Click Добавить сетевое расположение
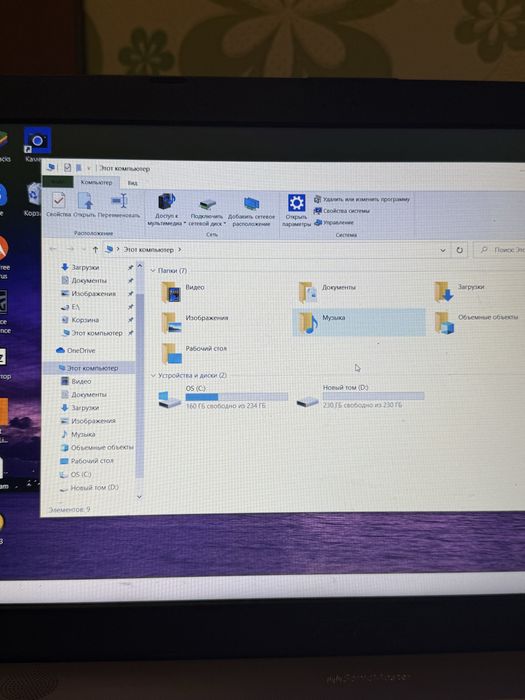 click(251, 212)
